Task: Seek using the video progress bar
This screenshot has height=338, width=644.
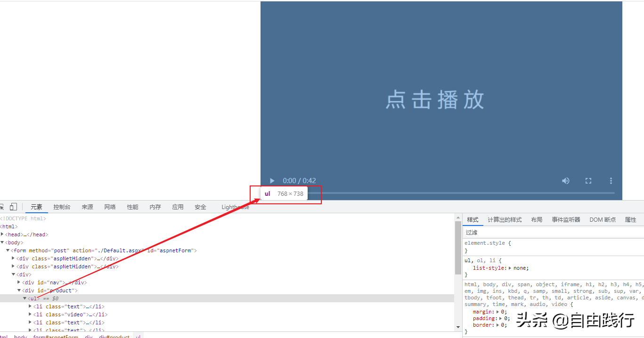Action: click(471, 193)
